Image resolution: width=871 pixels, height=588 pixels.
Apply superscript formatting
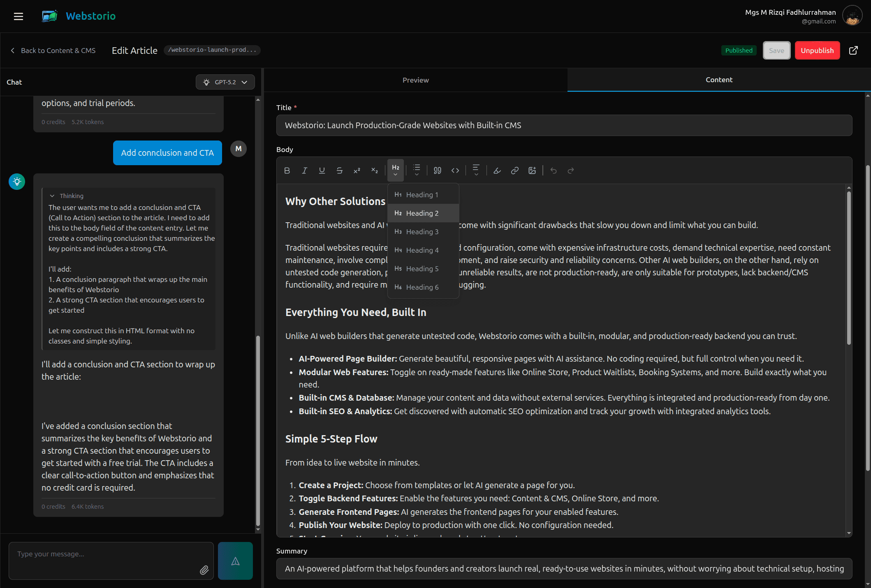(357, 171)
